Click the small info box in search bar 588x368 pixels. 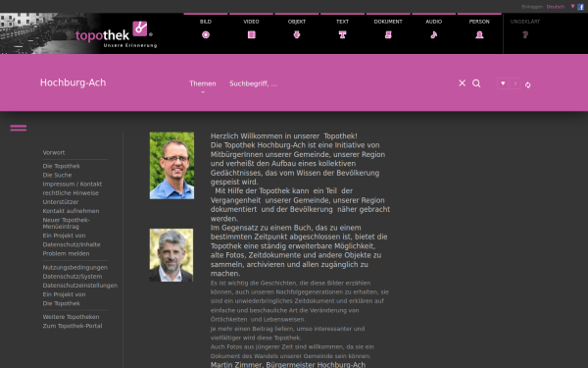(x=515, y=83)
